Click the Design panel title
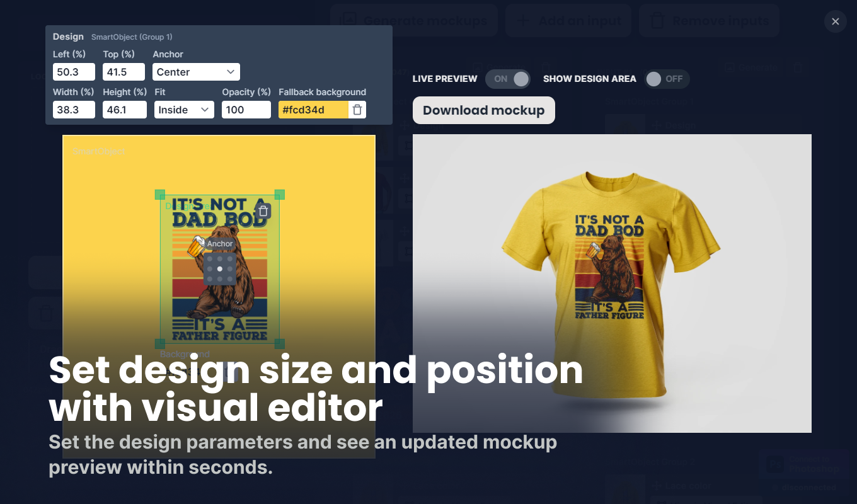857x504 pixels. click(68, 37)
